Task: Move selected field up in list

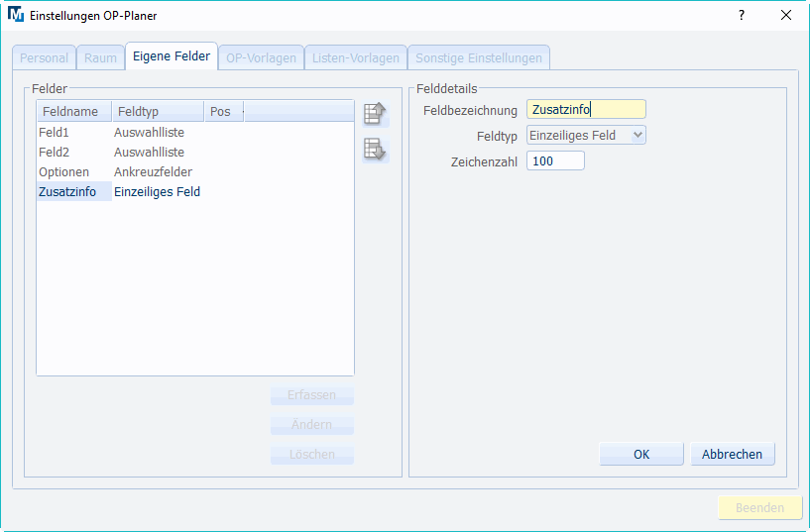Action: [x=375, y=114]
